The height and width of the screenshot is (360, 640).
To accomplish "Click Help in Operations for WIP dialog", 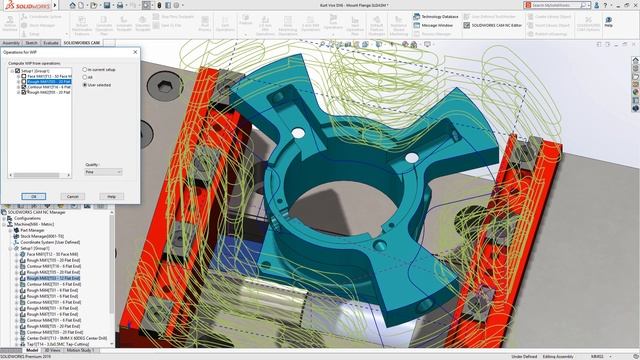I will coord(111,196).
